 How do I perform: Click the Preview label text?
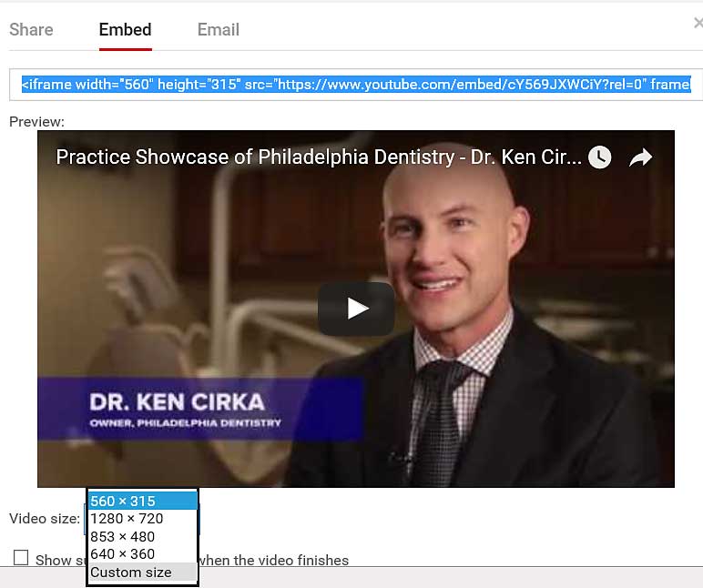pos(36,122)
